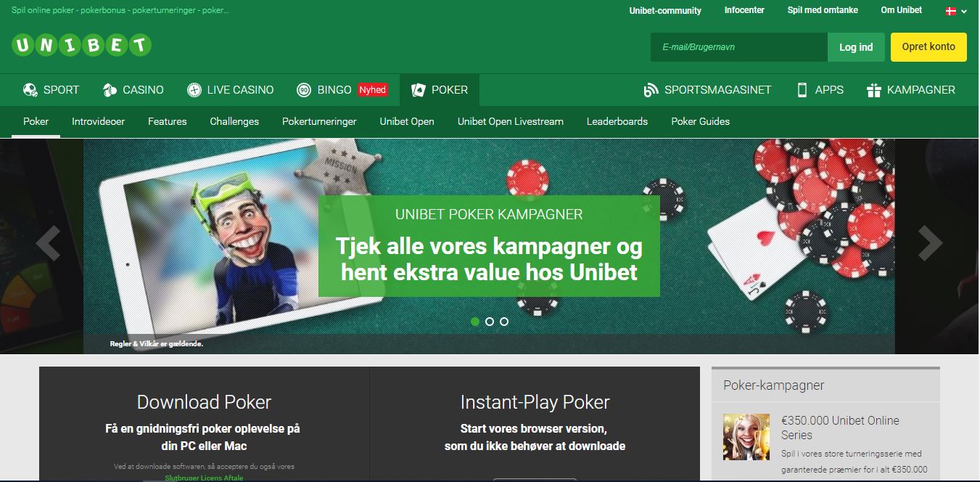Image resolution: width=980 pixels, height=482 pixels.
Task: Switch to the Pokerturneringer tab
Action: pyautogui.click(x=319, y=121)
